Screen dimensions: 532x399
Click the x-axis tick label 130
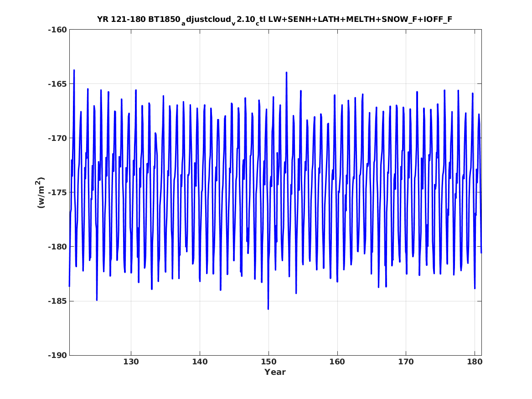tap(131, 362)
